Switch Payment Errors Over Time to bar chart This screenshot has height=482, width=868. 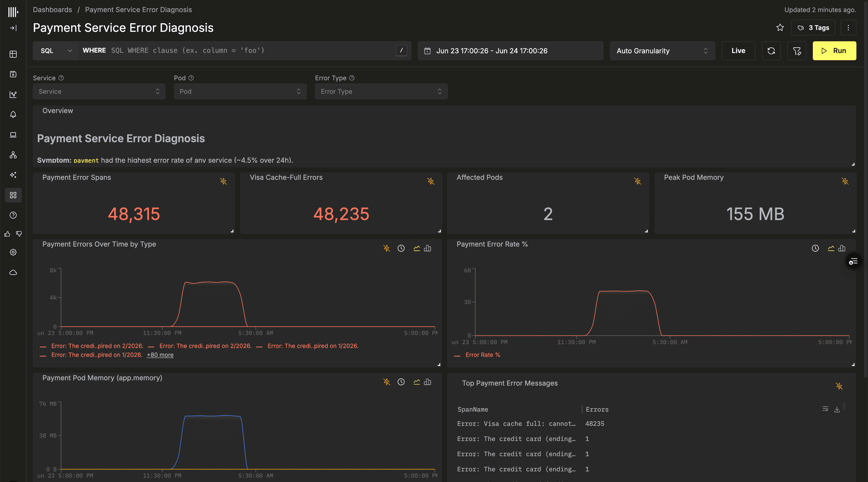[428, 248]
